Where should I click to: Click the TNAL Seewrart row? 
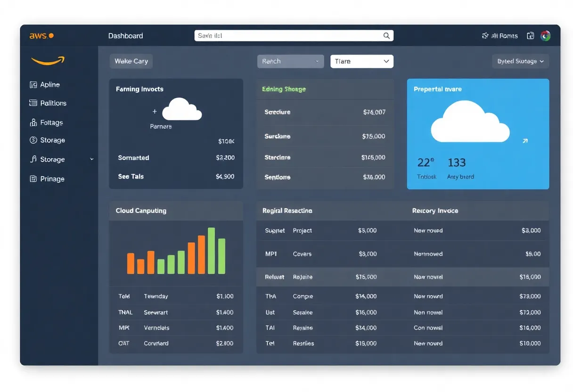pos(176,312)
